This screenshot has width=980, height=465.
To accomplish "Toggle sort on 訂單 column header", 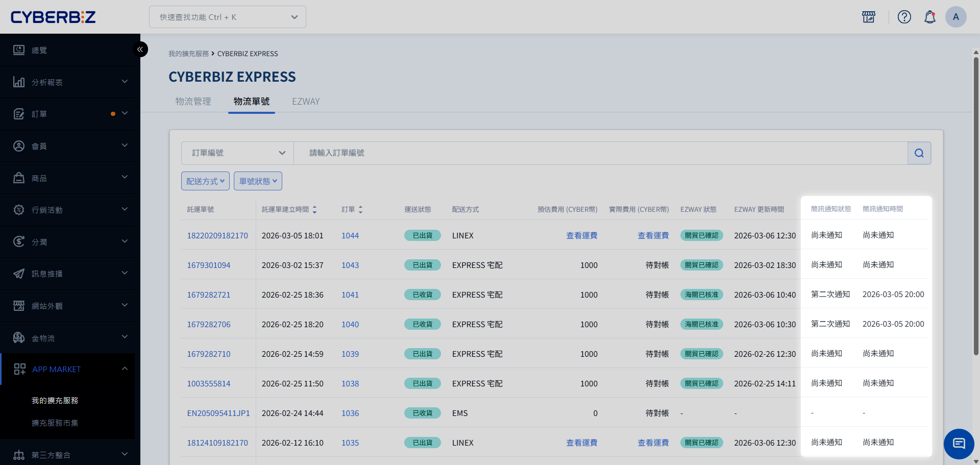I will point(360,210).
